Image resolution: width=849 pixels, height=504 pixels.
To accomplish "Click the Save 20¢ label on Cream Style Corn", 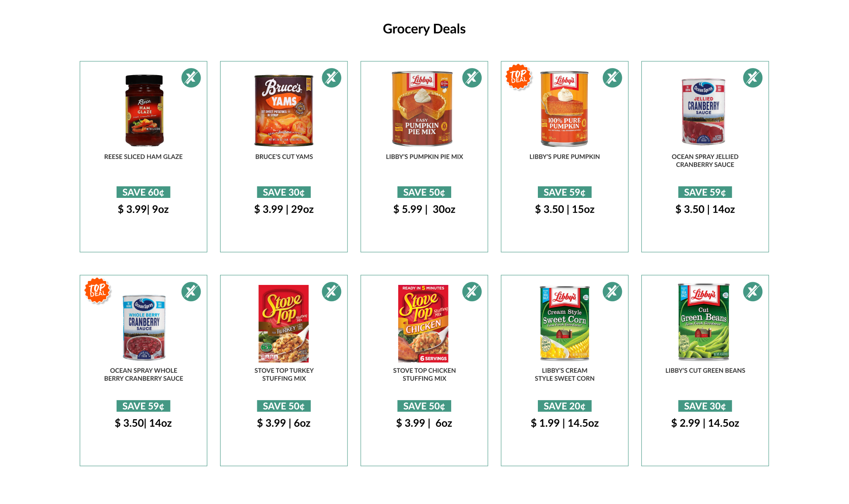I will coord(564,406).
